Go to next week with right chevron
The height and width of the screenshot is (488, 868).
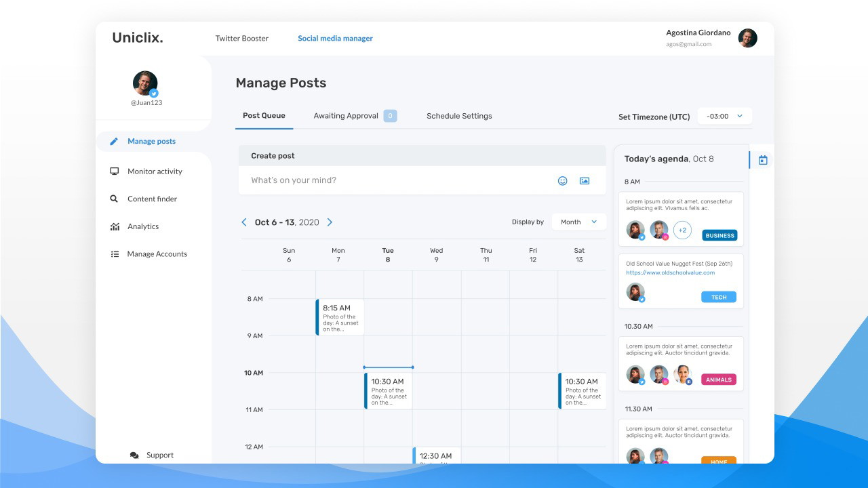(330, 222)
